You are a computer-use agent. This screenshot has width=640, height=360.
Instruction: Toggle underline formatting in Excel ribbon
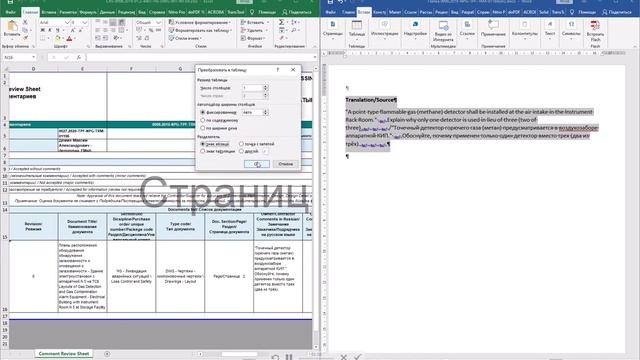pos(58,30)
